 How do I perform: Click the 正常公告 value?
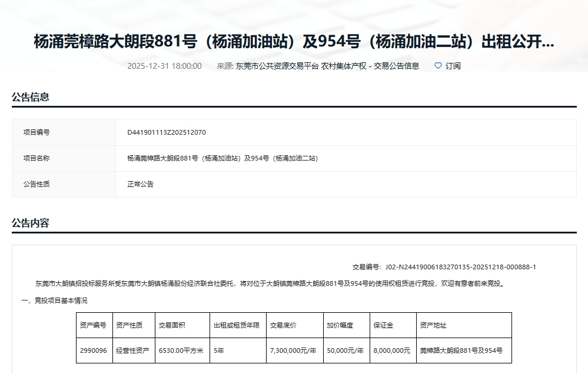click(x=140, y=184)
